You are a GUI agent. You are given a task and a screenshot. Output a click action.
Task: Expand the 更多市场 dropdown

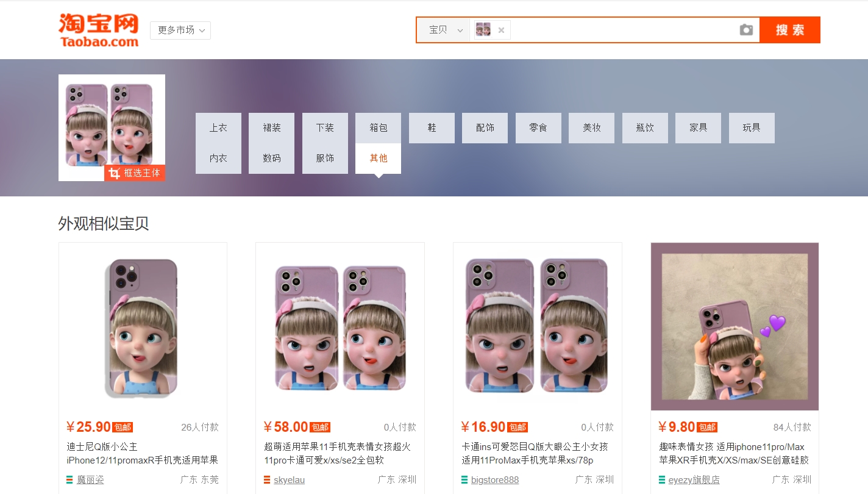[180, 30]
